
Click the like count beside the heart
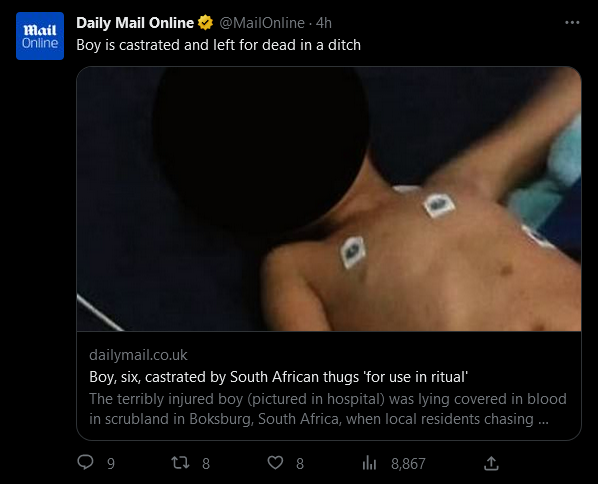click(x=300, y=464)
